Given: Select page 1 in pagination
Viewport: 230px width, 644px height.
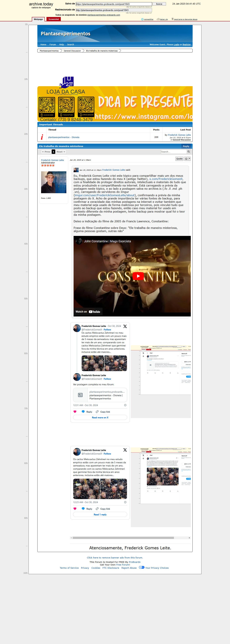Looking at the screenshot, I should pyautogui.click(x=53, y=152).
